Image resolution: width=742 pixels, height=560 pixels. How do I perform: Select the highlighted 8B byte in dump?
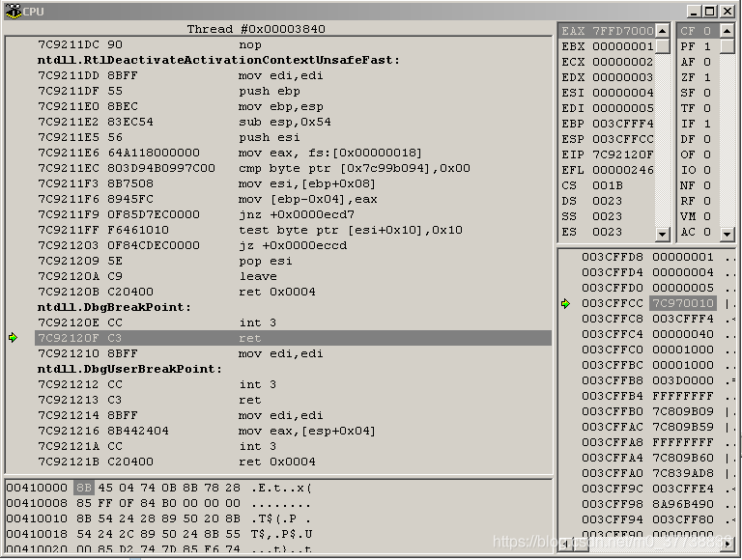point(84,488)
